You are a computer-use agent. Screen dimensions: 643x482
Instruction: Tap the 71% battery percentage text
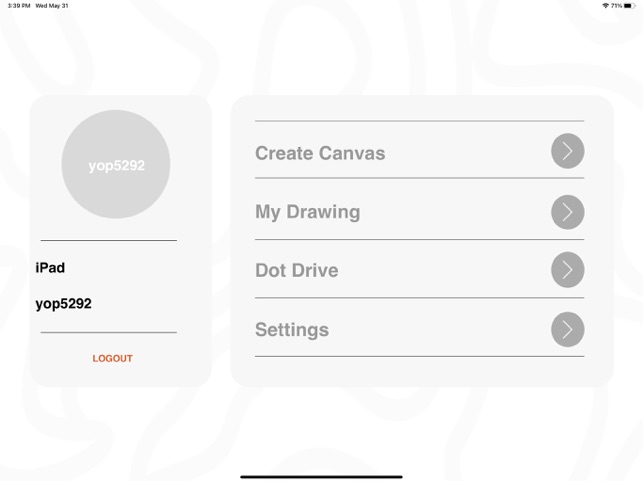617,5
